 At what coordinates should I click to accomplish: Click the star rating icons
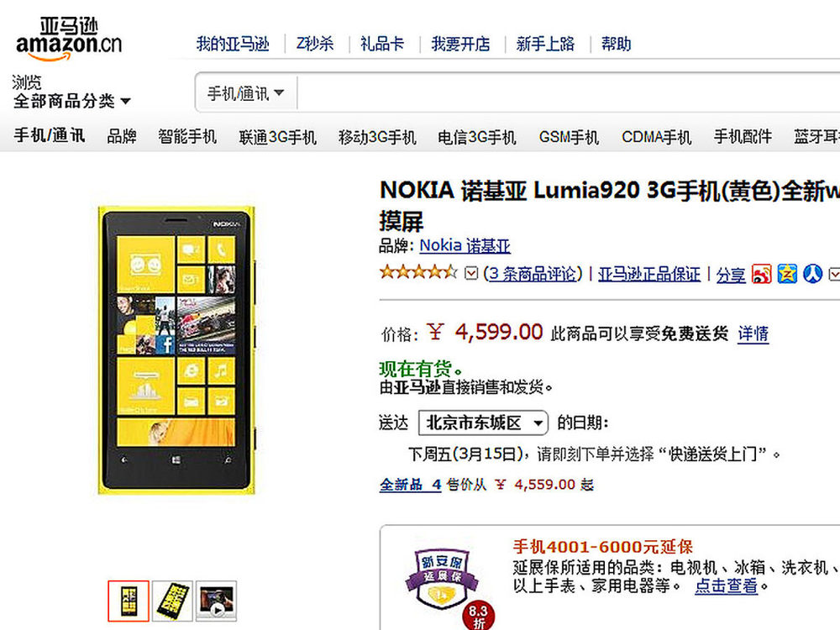click(x=419, y=273)
